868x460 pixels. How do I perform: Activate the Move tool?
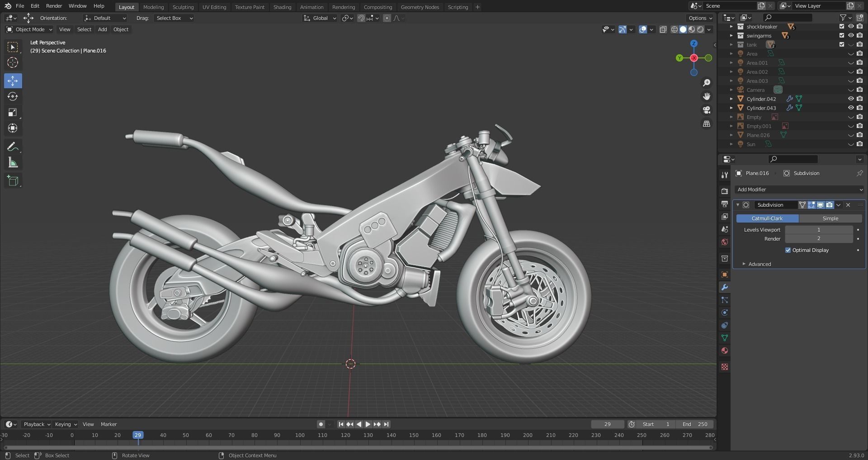tap(13, 81)
